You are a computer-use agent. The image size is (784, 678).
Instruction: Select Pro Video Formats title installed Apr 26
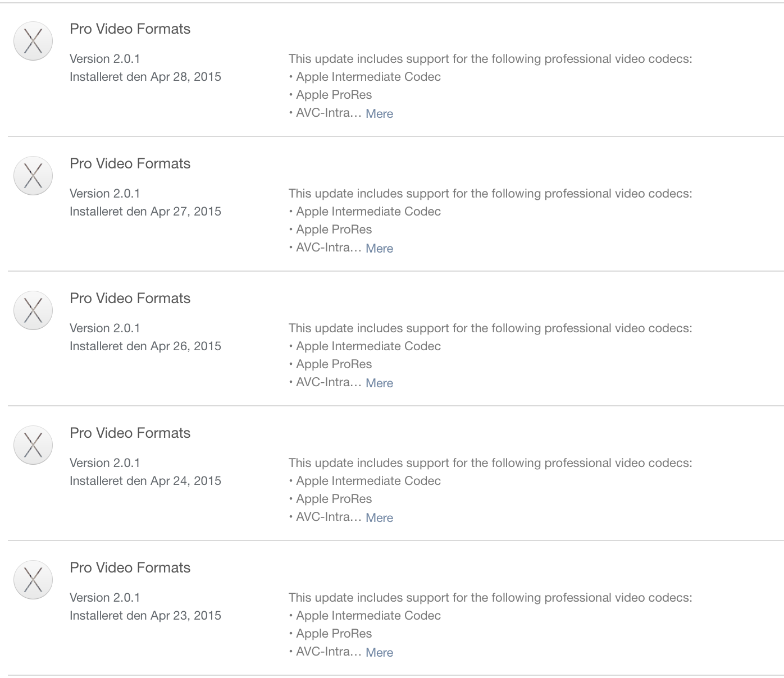[x=130, y=299]
